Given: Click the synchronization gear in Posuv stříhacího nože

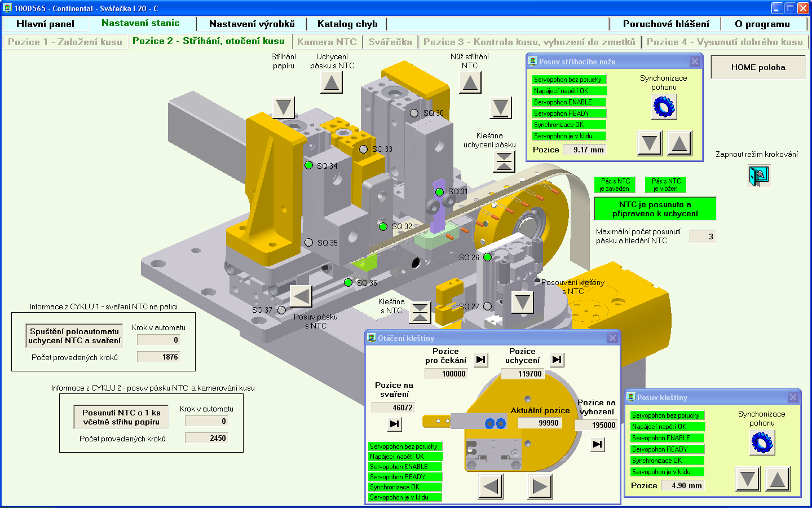Looking at the screenshot, I should click(x=664, y=106).
